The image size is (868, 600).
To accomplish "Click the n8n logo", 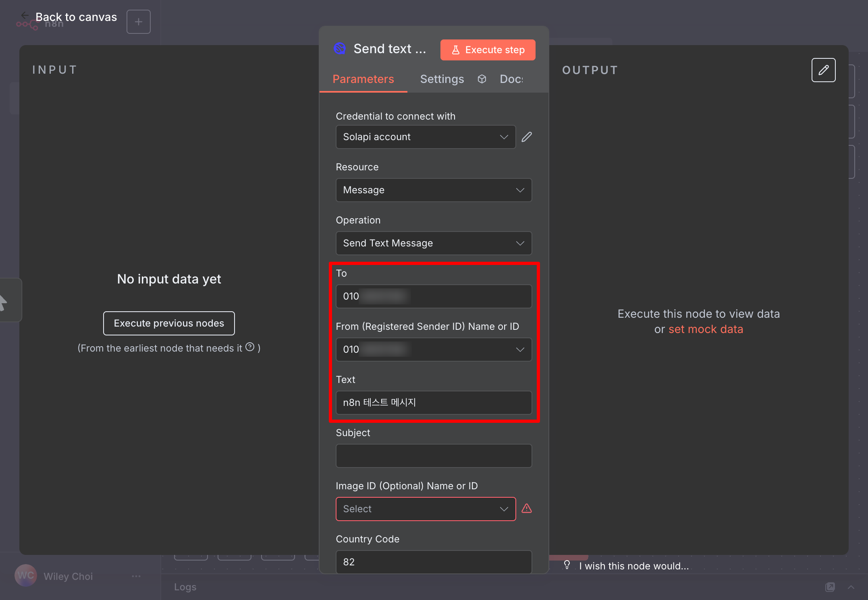I will (x=40, y=24).
